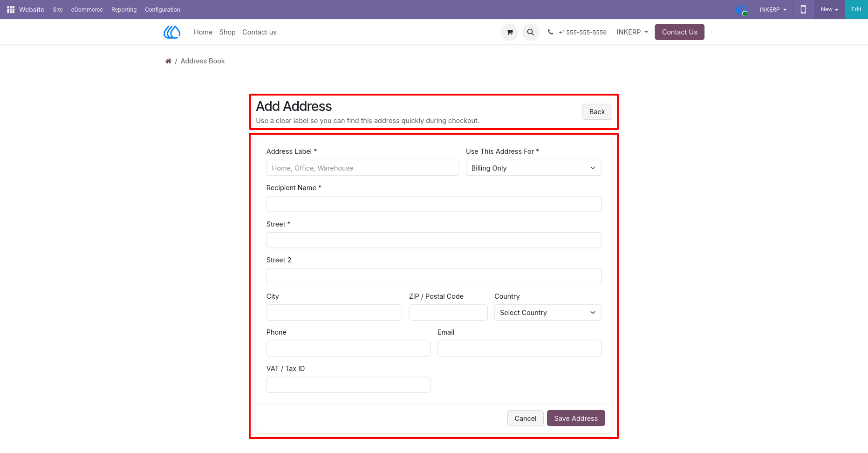Focus the City field

coord(334,313)
